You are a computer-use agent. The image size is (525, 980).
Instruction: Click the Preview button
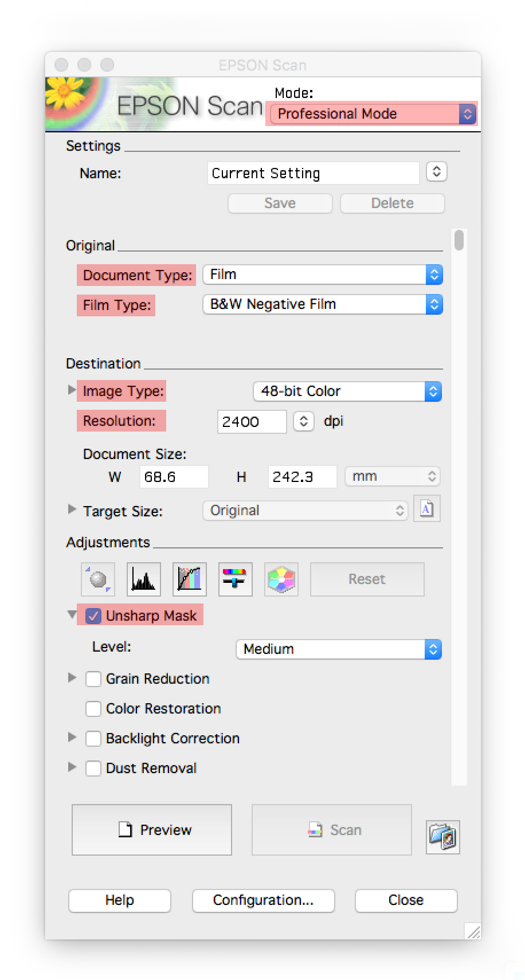coord(152,830)
